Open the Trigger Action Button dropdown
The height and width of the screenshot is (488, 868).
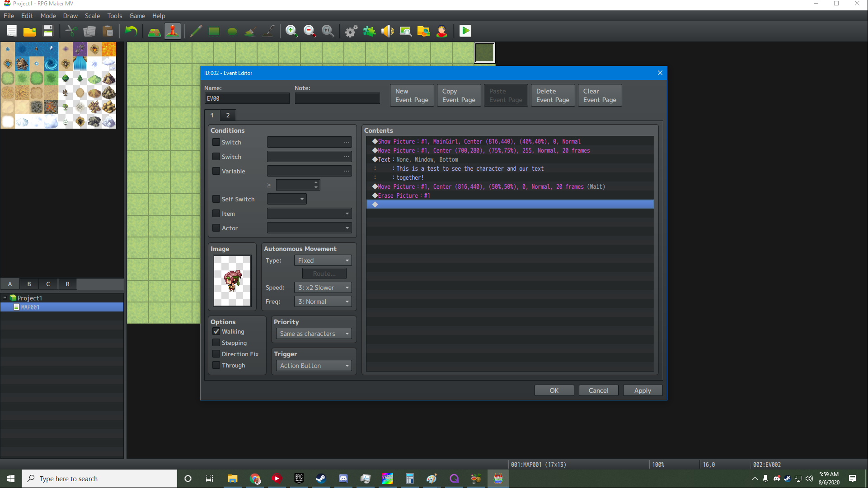pos(314,366)
